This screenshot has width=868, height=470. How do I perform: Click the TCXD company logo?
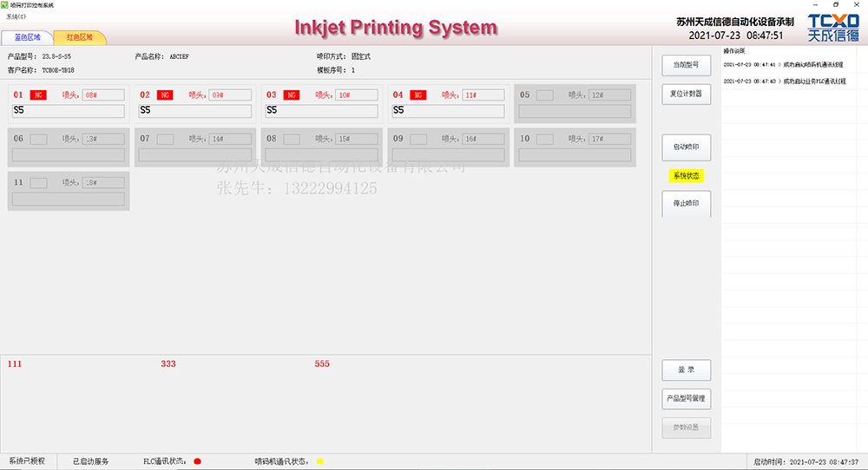click(833, 27)
